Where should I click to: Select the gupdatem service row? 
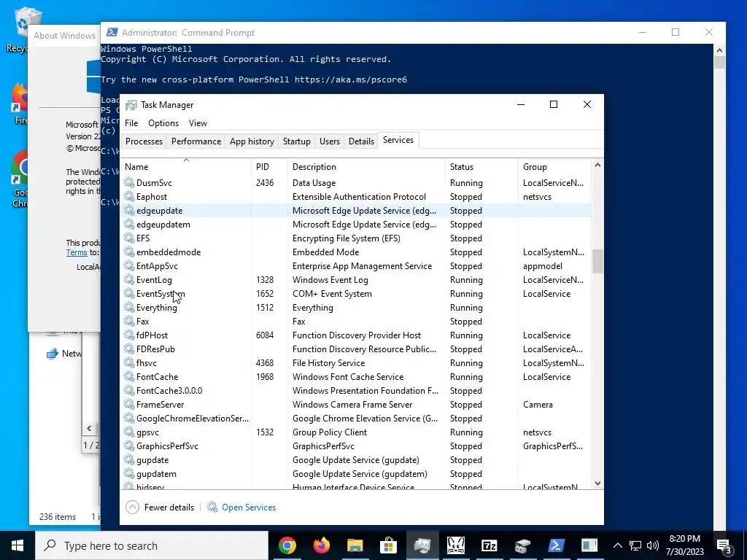tap(356, 473)
